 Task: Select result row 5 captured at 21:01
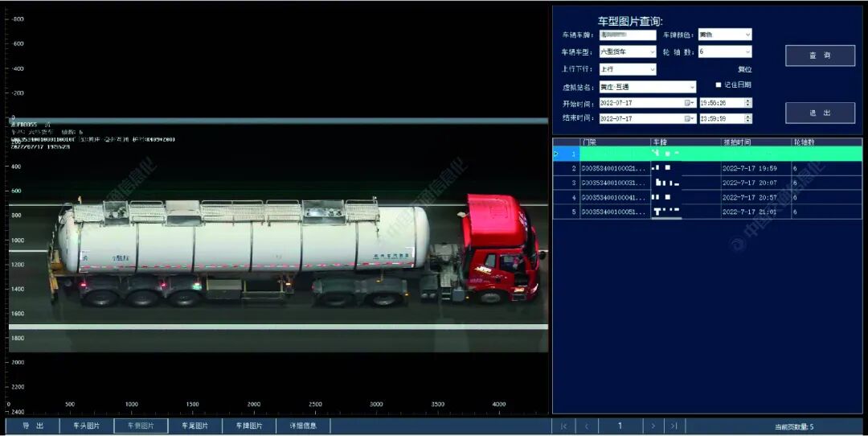pos(707,212)
